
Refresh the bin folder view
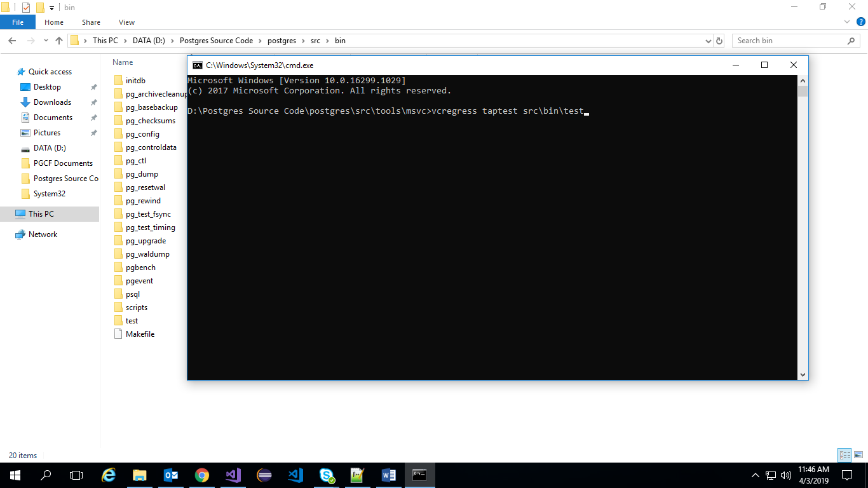click(719, 41)
